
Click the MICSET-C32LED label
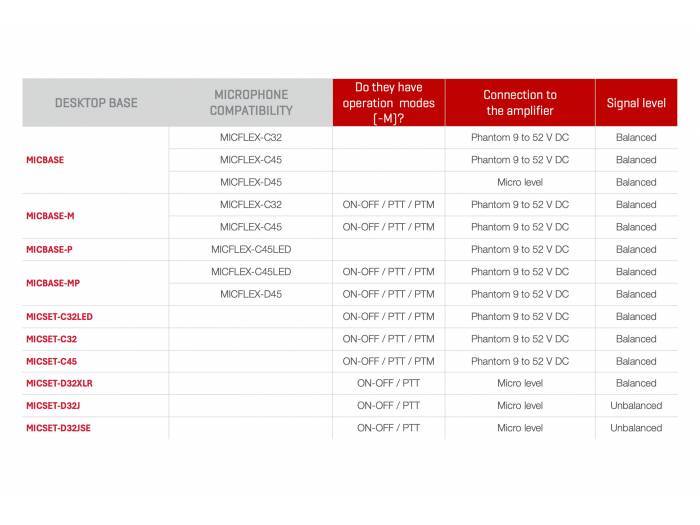point(59,317)
